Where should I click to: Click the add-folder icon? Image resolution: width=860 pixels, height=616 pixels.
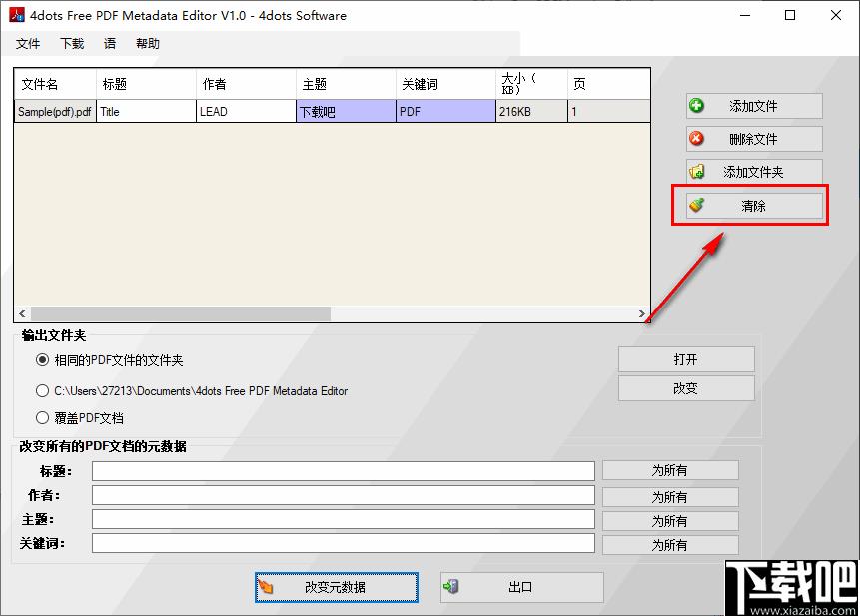coord(697,172)
